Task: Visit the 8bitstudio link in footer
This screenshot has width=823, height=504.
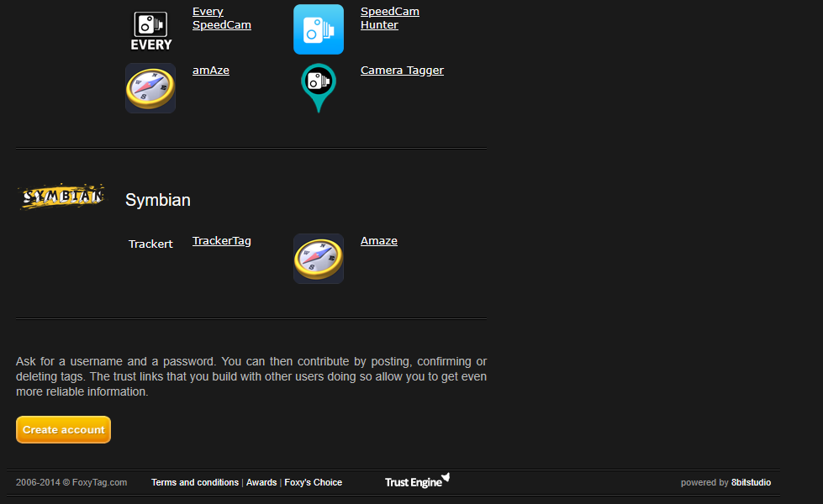Action: [x=751, y=483]
